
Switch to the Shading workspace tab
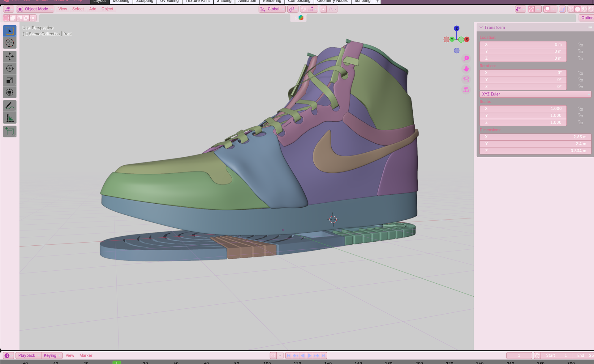tap(224, 1)
